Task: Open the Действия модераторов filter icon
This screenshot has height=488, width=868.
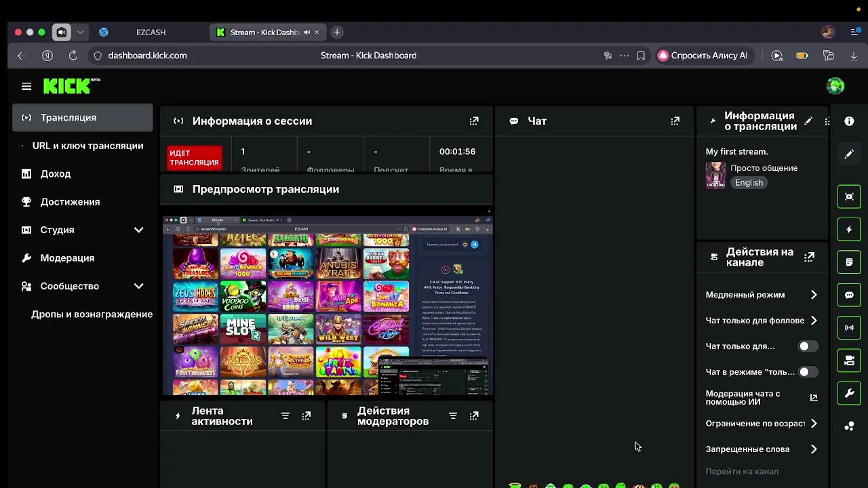Action: coord(453,415)
